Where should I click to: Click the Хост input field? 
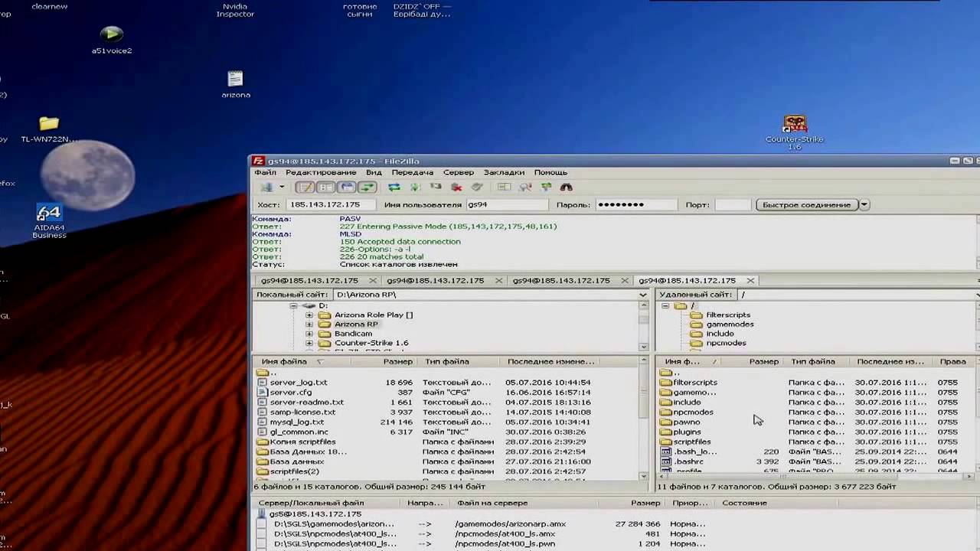click(331, 205)
